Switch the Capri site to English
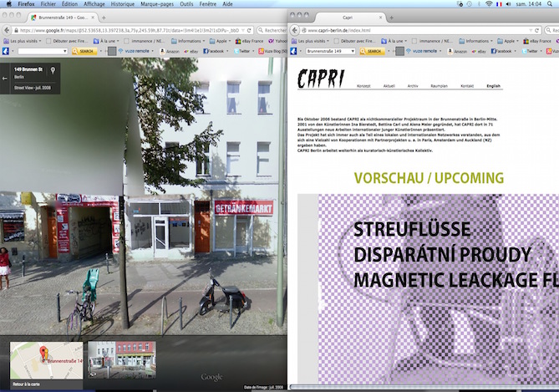The height and width of the screenshot is (392, 559). pyautogui.click(x=493, y=86)
